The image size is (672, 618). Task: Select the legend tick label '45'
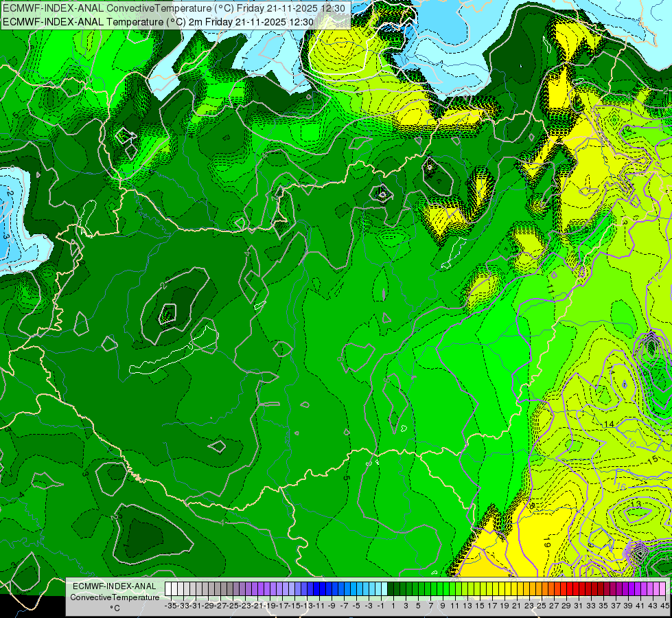(664, 606)
